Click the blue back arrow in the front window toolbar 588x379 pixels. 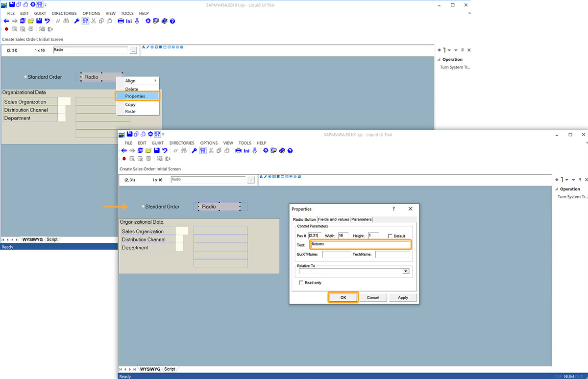(124, 151)
